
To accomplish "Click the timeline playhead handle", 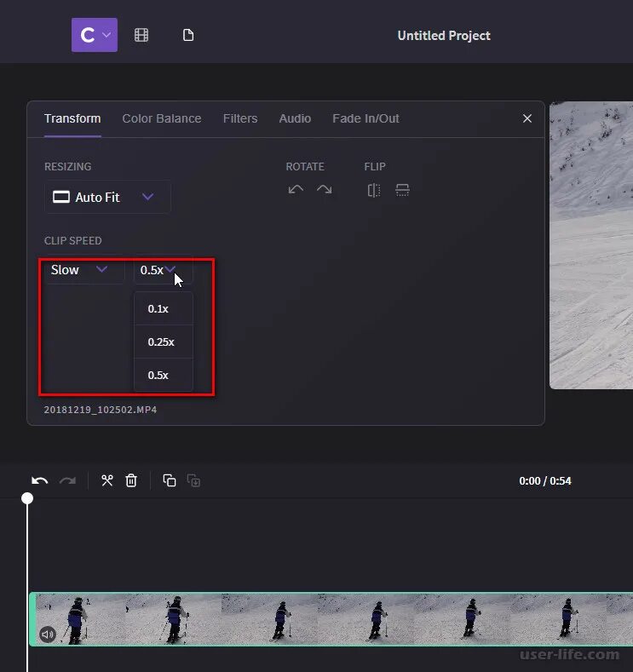I will coord(27,498).
